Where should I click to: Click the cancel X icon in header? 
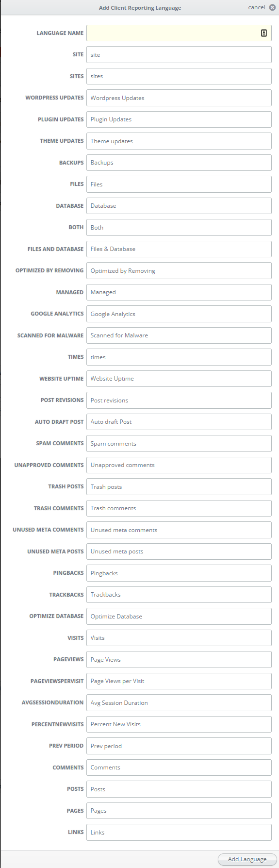coord(272,7)
